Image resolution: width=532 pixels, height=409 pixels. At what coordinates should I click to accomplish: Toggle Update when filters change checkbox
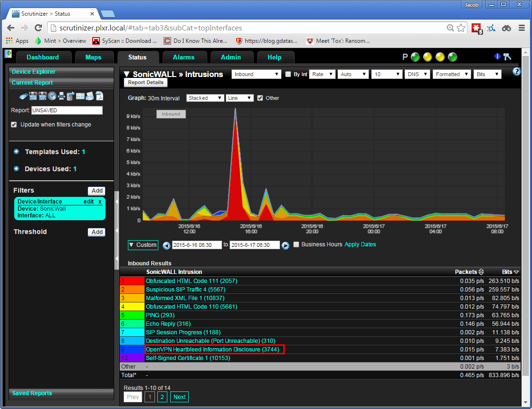tap(14, 125)
